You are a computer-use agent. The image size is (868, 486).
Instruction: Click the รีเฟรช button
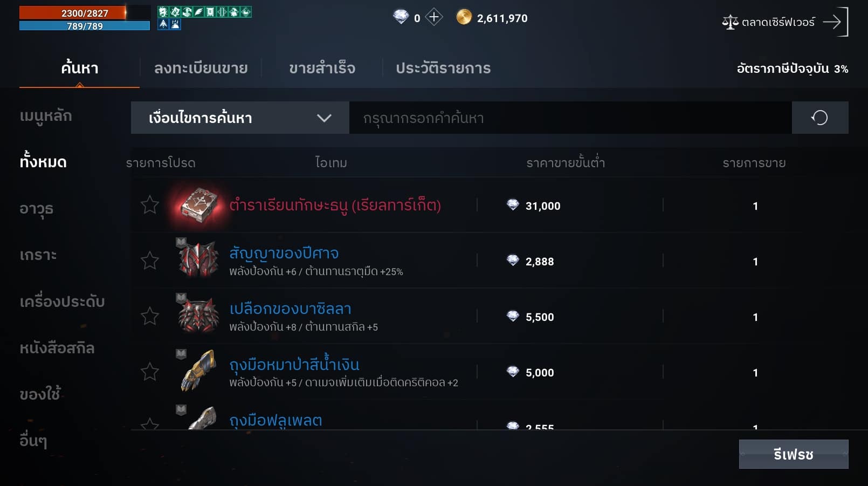coord(794,454)
